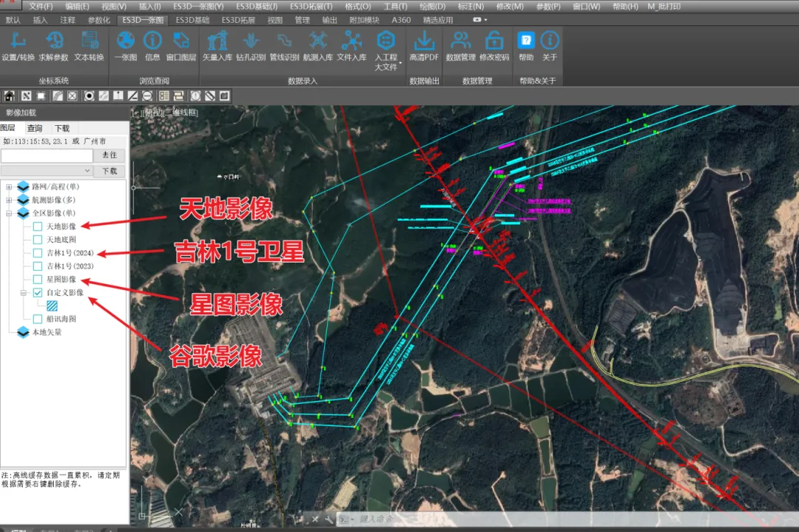799x532 pixels.
Task: Open the 文件入库 tool
Action: (x=351, y=46)
